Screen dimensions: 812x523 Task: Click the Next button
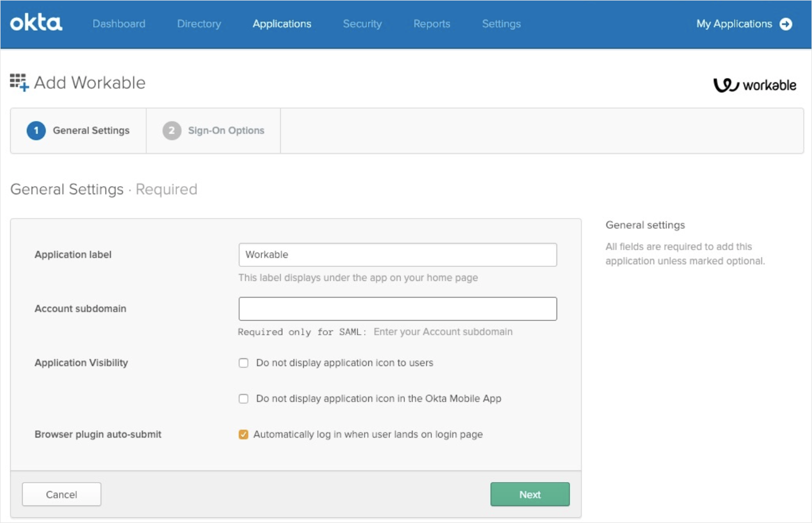click(530, 494)
